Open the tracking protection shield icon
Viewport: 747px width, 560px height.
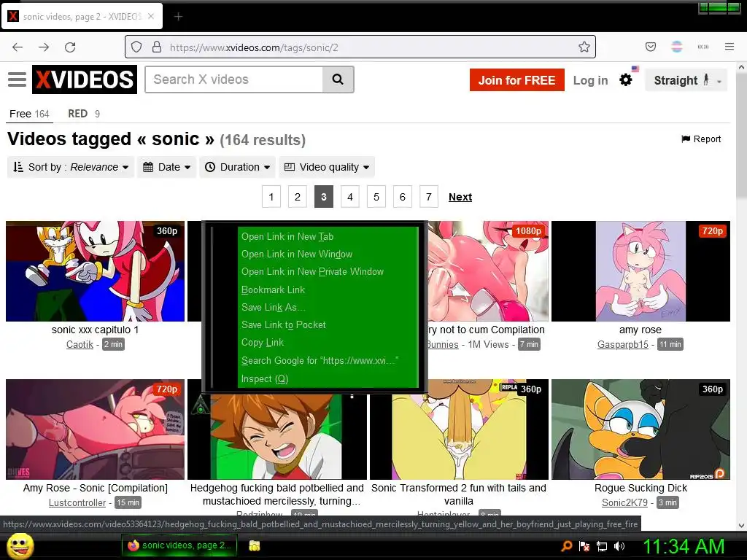coord(136,47)
